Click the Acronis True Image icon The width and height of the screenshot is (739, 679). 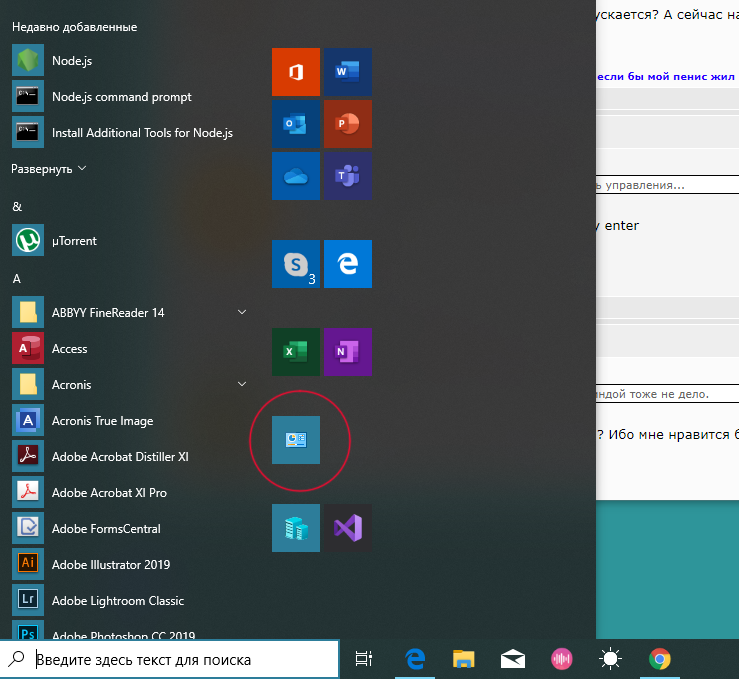pos(28,420)
